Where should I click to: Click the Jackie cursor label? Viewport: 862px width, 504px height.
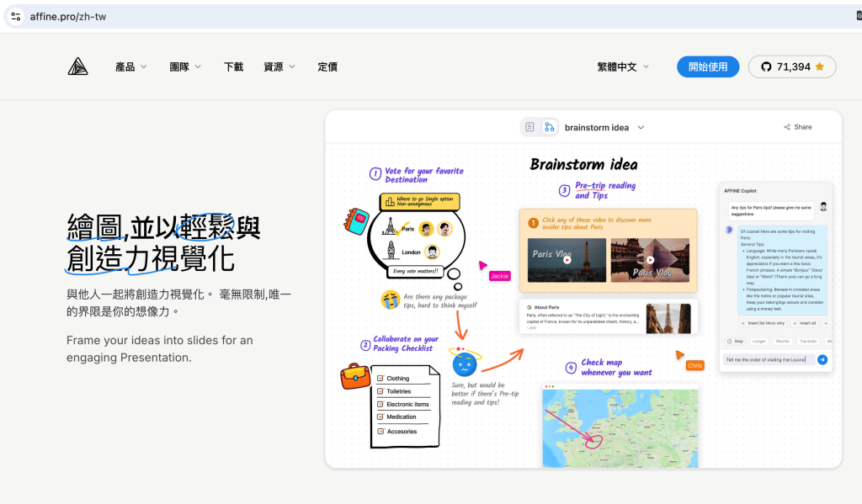[x=500, y=276]
